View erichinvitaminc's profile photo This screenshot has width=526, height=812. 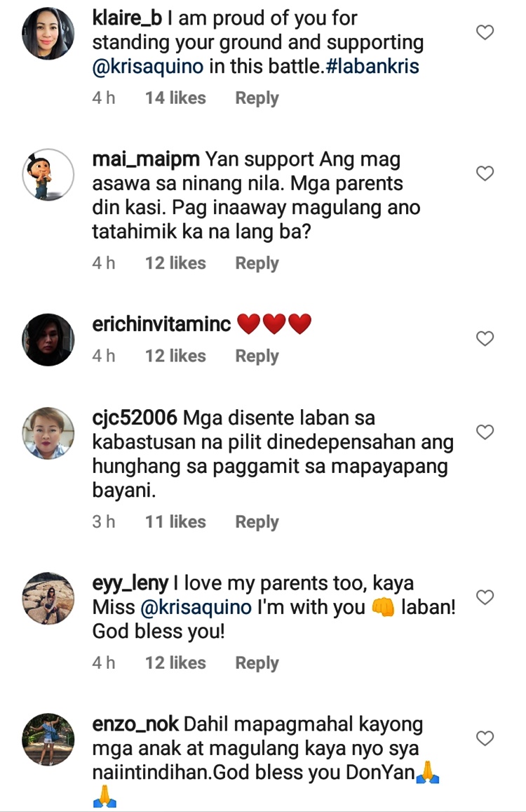click(48, 340)
